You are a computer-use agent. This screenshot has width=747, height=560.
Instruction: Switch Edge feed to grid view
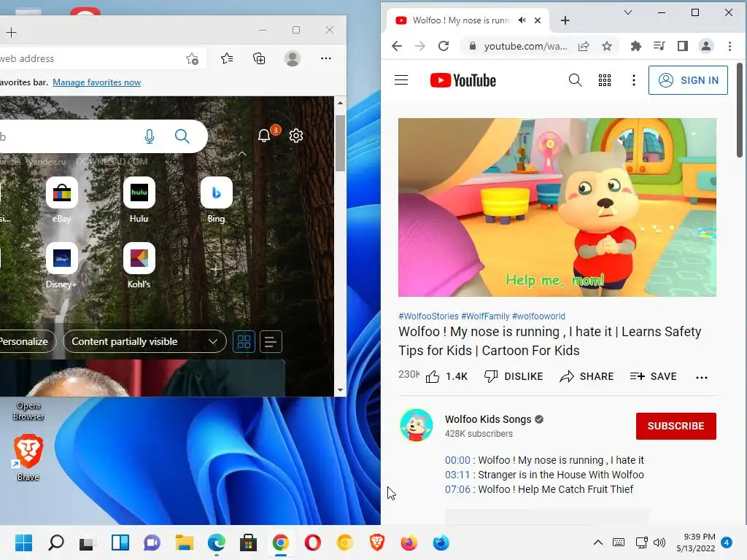pos(244,341)
